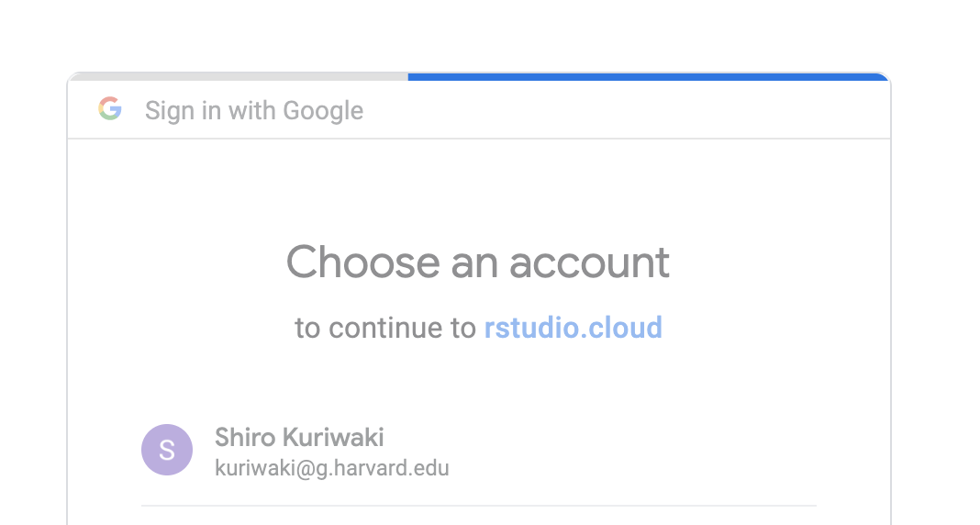Screen dimensions: 980x525
Task: Click the surname "Kuriwaki" in the account row
Action: point(332,438)
